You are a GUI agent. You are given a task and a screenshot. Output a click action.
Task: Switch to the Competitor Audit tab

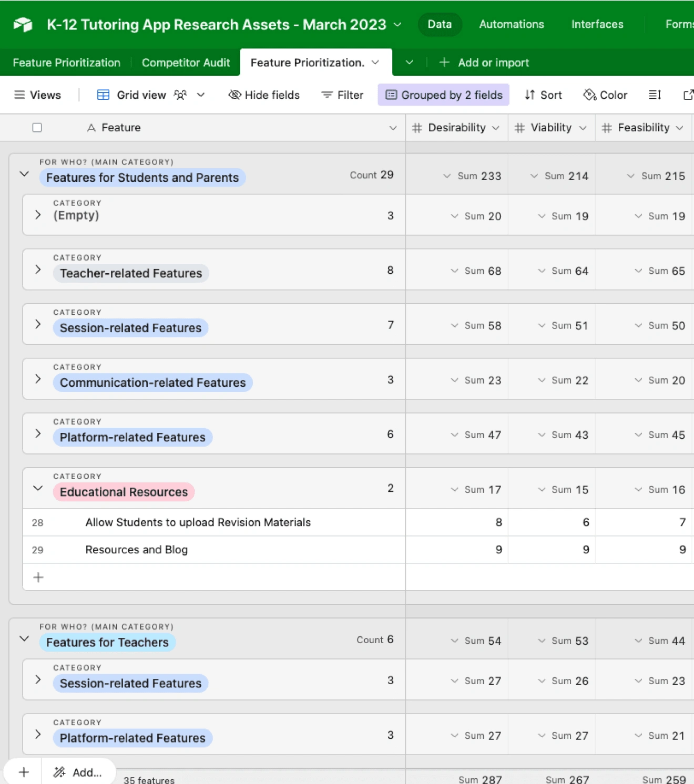point(186,63)
